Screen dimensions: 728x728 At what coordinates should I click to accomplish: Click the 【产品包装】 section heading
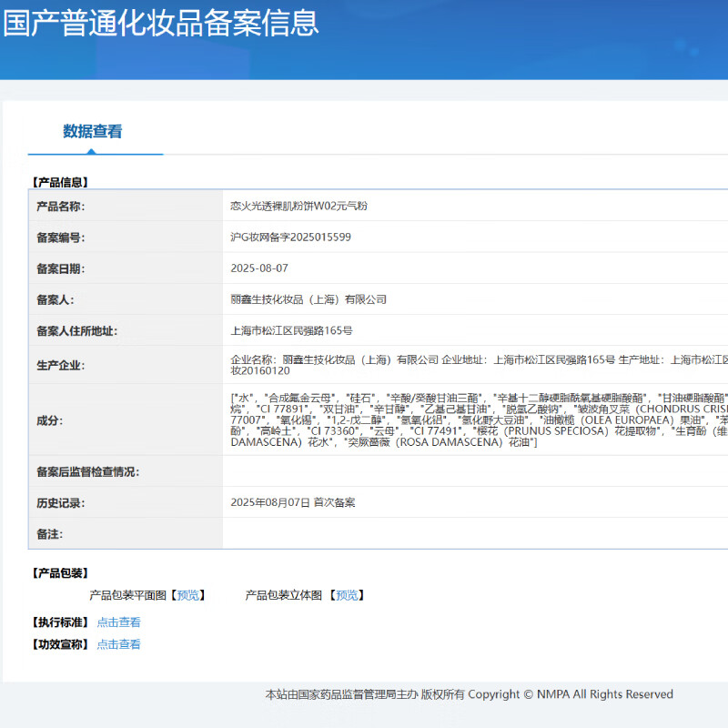point(60,573)
